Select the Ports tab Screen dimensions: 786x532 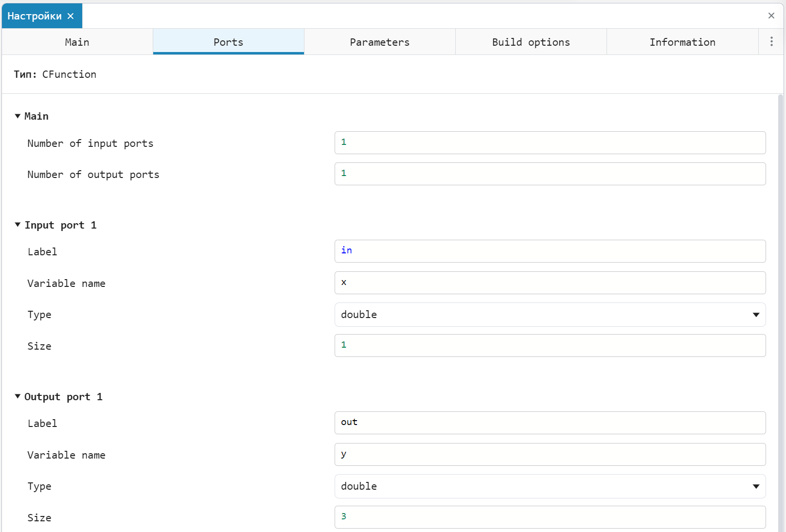click(228, 42)
